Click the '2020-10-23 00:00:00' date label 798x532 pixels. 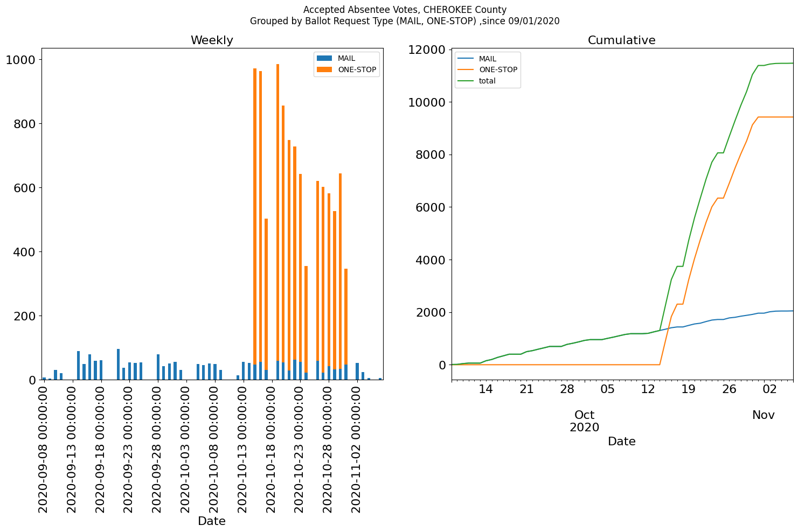click(301, 449)
